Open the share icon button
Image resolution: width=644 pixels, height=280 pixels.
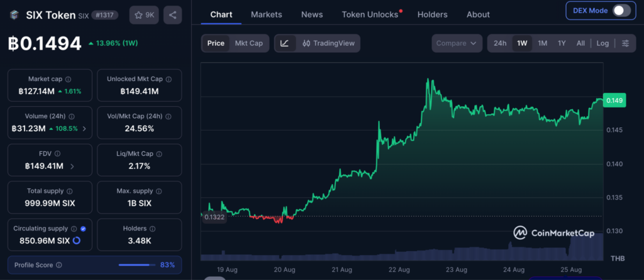point(172,15)
